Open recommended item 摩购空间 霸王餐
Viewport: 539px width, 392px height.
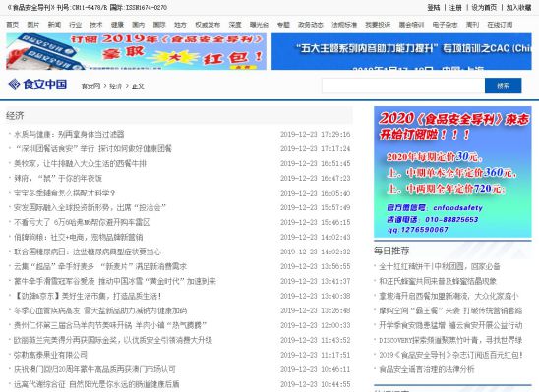point(450,311)
